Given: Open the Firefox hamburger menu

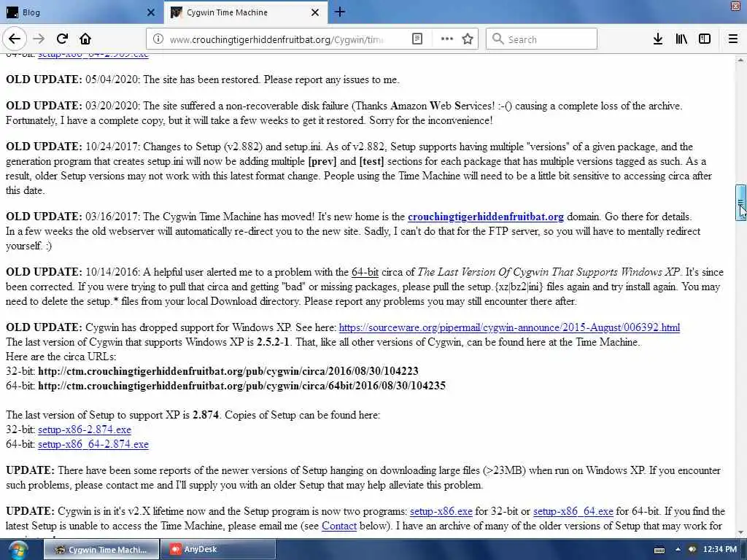Looking at the screenshot, I should click(x=733, y=39).
